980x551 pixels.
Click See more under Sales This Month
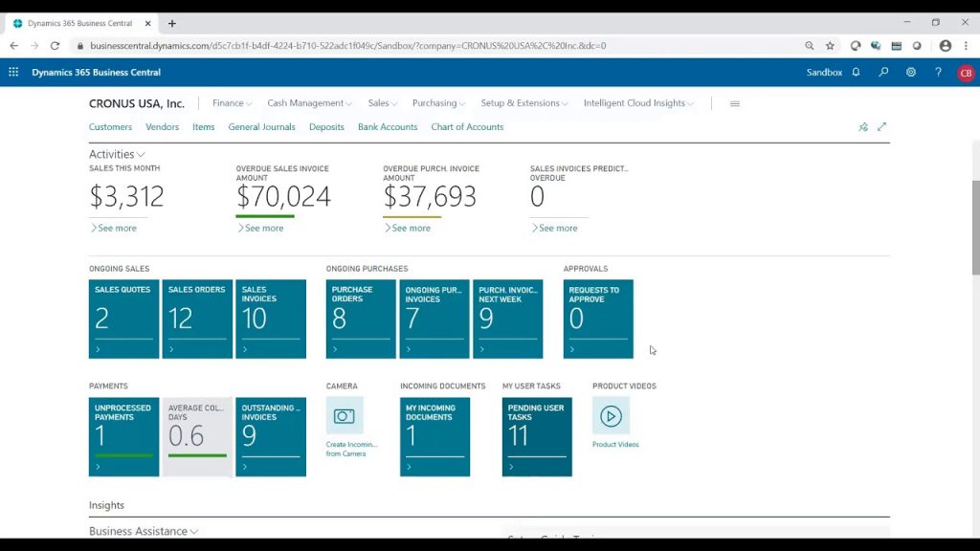(113, 228)
